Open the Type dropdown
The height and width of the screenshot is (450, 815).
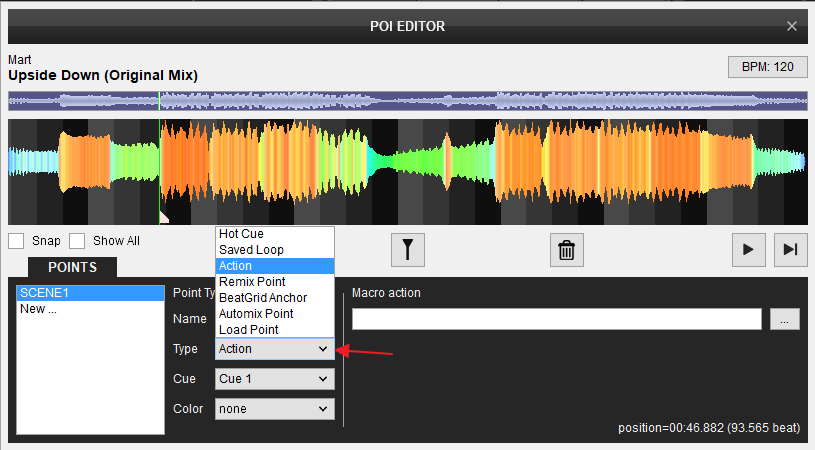coord(274,349)
